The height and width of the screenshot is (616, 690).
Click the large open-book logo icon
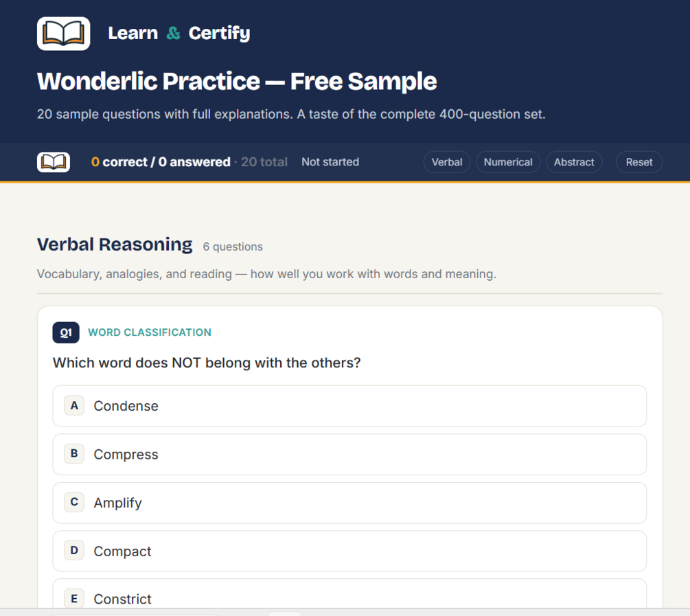63,34
